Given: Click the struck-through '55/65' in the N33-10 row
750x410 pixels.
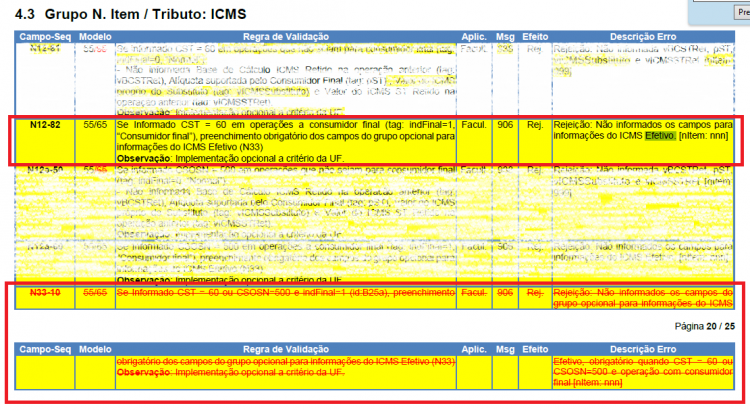Looking at the screenshot, I should (x=95, y=292).
